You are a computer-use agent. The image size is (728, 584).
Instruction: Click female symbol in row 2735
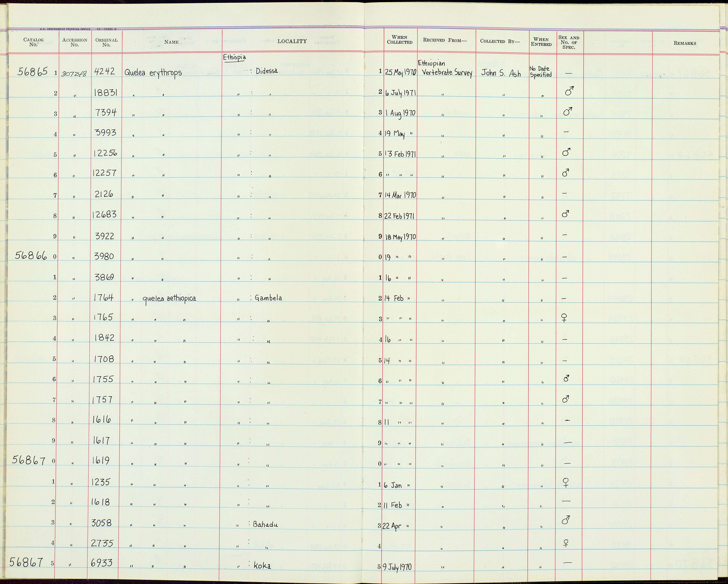(x=566, y=543)
